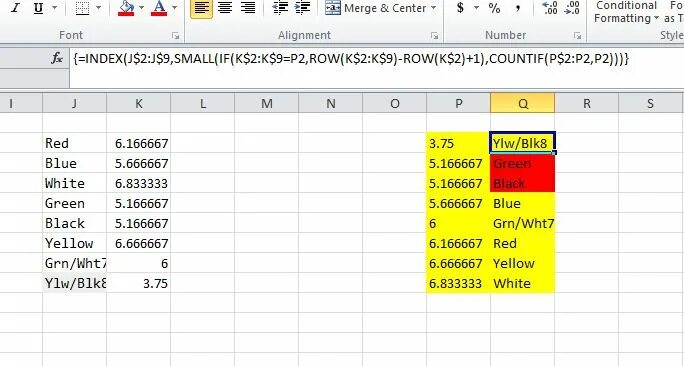Image resolution: width=684 pixels, height=366 pixels.
Task: Click the Insert Function fx icon
Action: [x=57, y=58]
